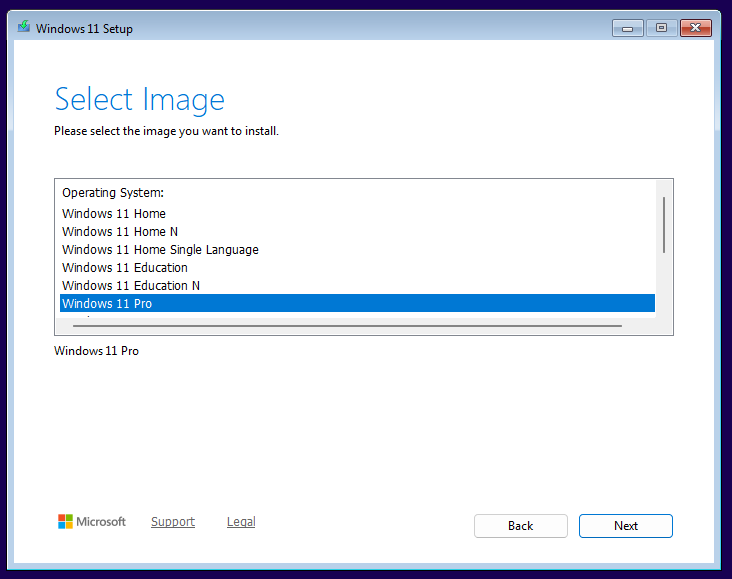Screen dimensions: 732x579
Task: Select Windows 11 Education N
Action: (x=357, y=285)
